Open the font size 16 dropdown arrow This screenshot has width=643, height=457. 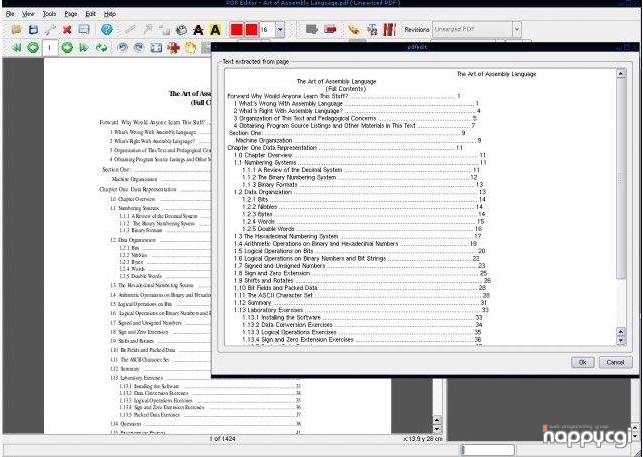[x=280, y=30]
